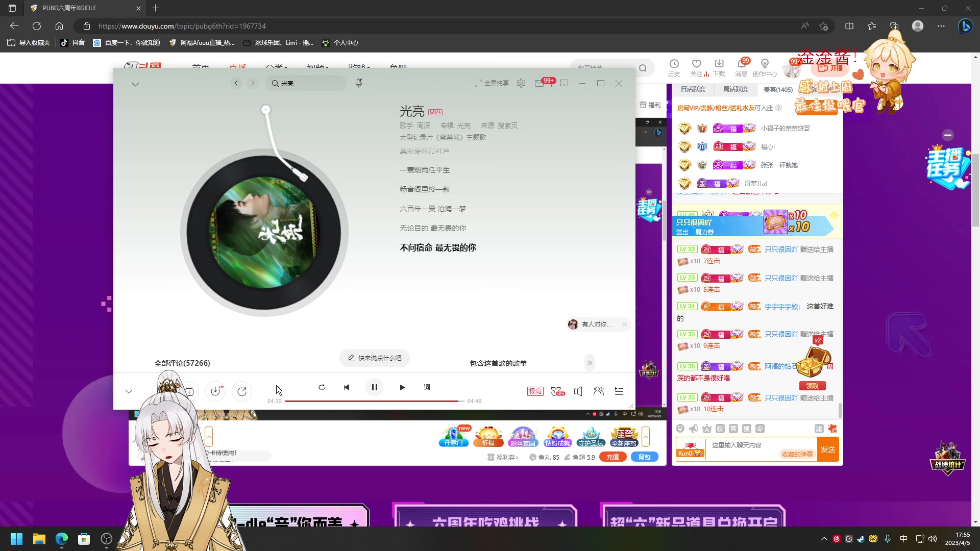The image size is (980, 551).
Task: Open the crown font style icon in chat
Action: point(707,429)
